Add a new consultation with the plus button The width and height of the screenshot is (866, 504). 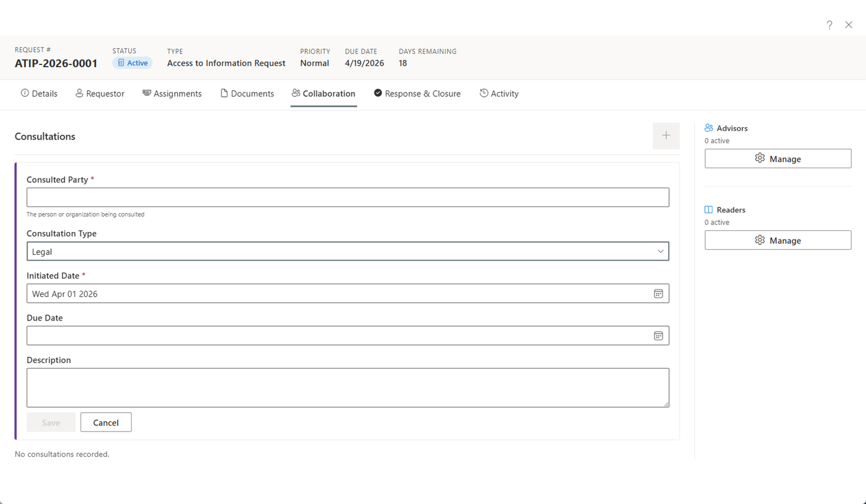tap(666, 136)
